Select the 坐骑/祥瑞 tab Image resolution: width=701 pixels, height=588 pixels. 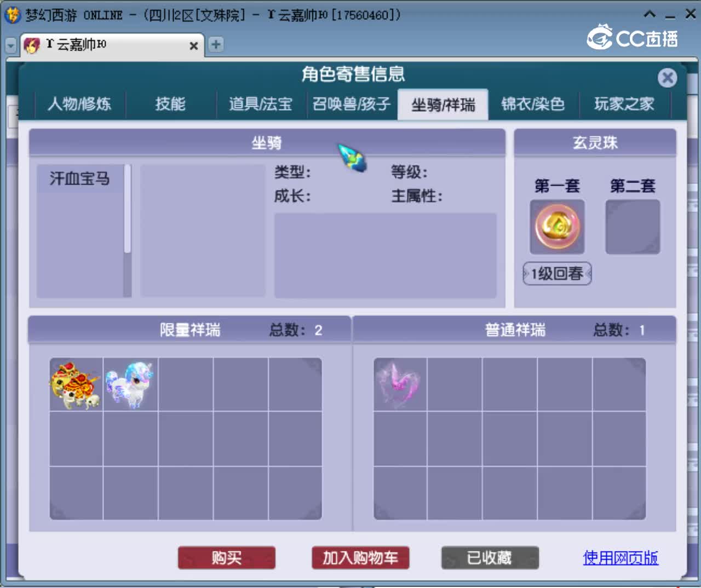coord(443,104)
